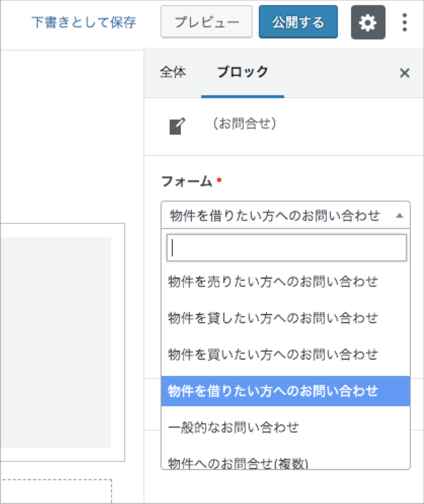The width and height of the screenshot is (424, 504).
Task: Collapse the フォーム dropdown using its arrow
Action: coord(399,216)
